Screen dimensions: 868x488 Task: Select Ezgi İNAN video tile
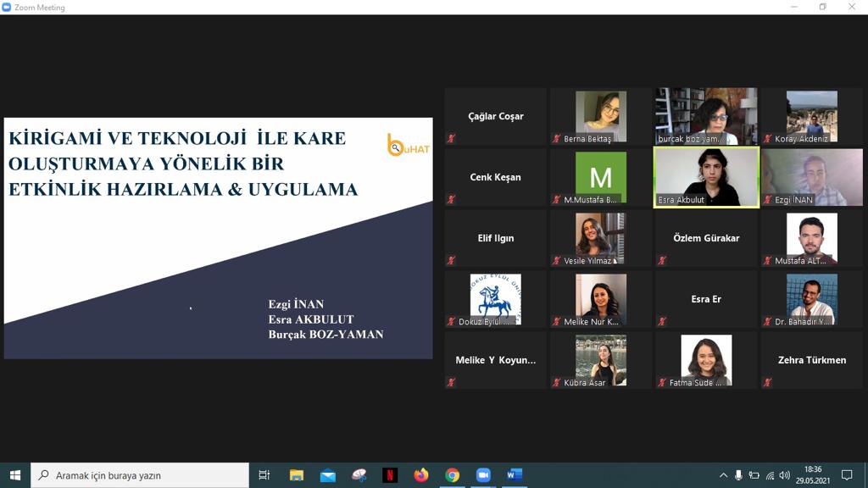click(811, 177)
